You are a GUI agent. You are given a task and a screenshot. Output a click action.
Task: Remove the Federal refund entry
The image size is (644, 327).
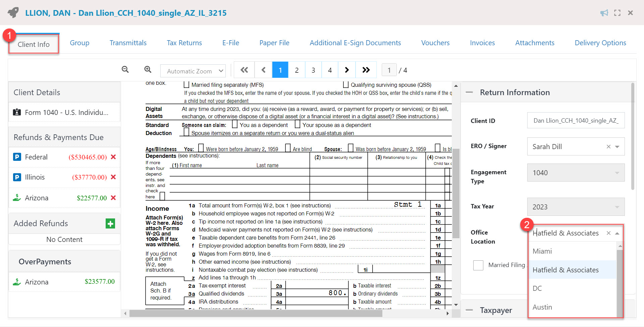point(113,157)
